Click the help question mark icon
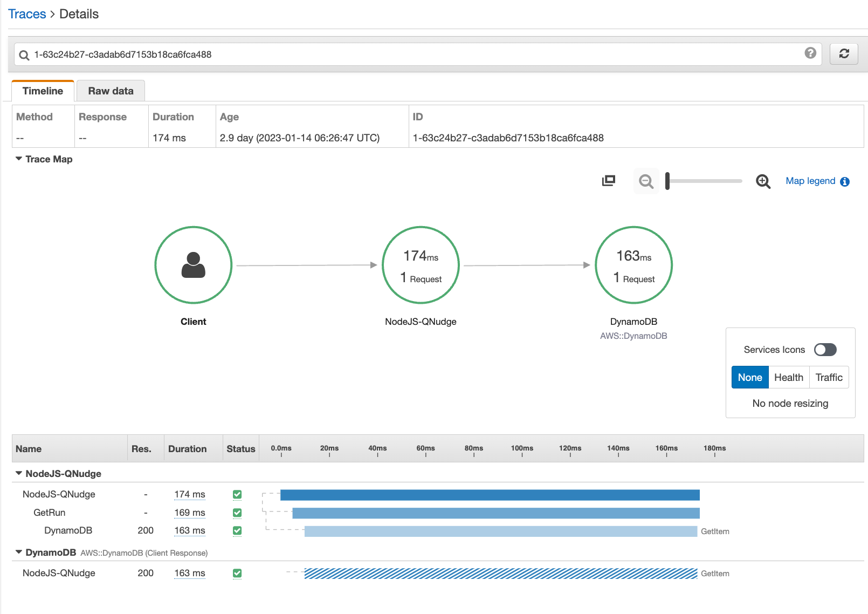The image size is (868, 614). pyautogui.click(x=810, y=53)
